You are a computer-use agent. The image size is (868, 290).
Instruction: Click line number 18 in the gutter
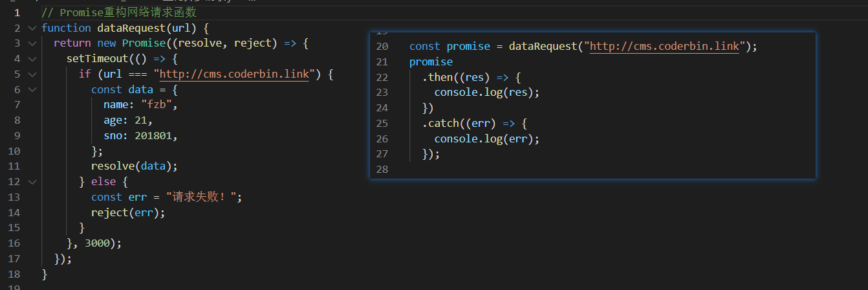[x=14, y=274]
